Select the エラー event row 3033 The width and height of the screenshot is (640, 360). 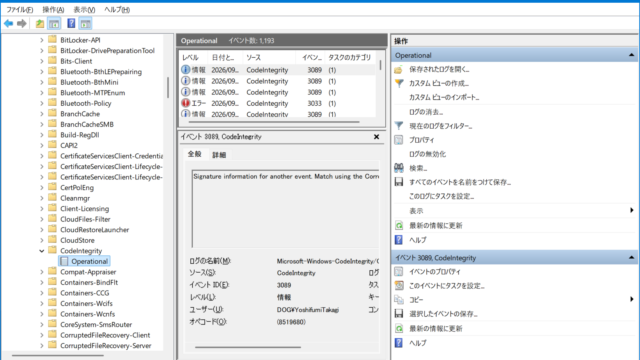(278, 103)
